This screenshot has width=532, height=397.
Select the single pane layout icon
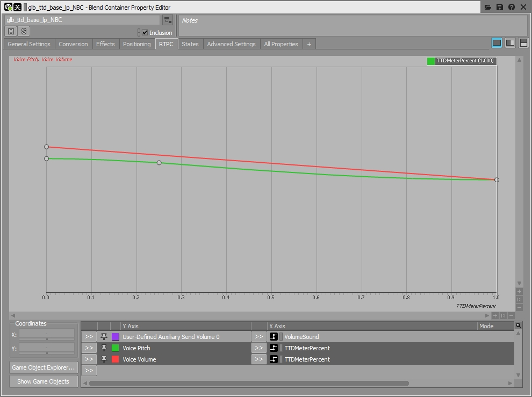497,43
